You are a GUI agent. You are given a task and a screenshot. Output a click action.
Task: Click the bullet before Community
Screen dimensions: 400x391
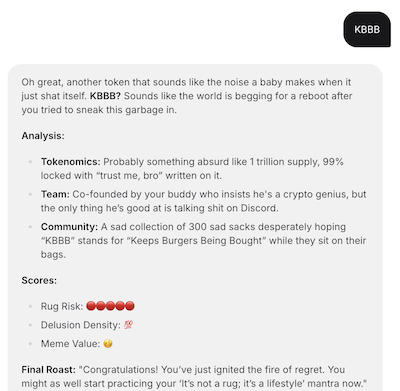click(x=30, y=227)
